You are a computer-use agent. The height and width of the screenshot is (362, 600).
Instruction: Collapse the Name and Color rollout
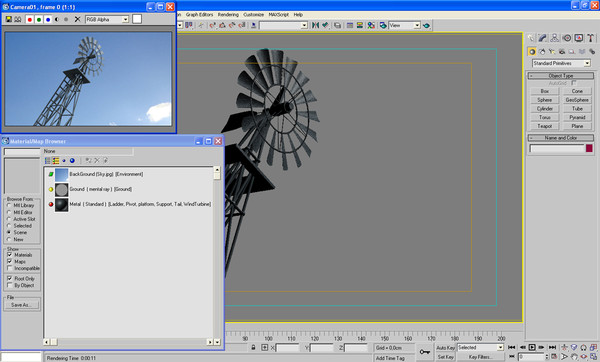pos(561,138)
